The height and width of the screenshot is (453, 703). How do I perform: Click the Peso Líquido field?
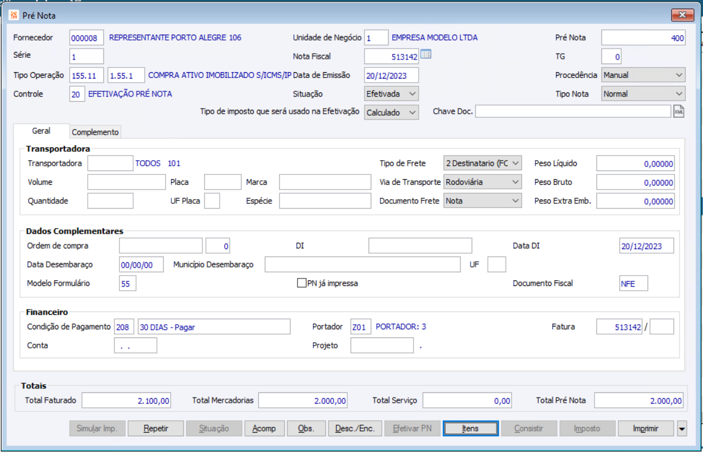point(635,163)
